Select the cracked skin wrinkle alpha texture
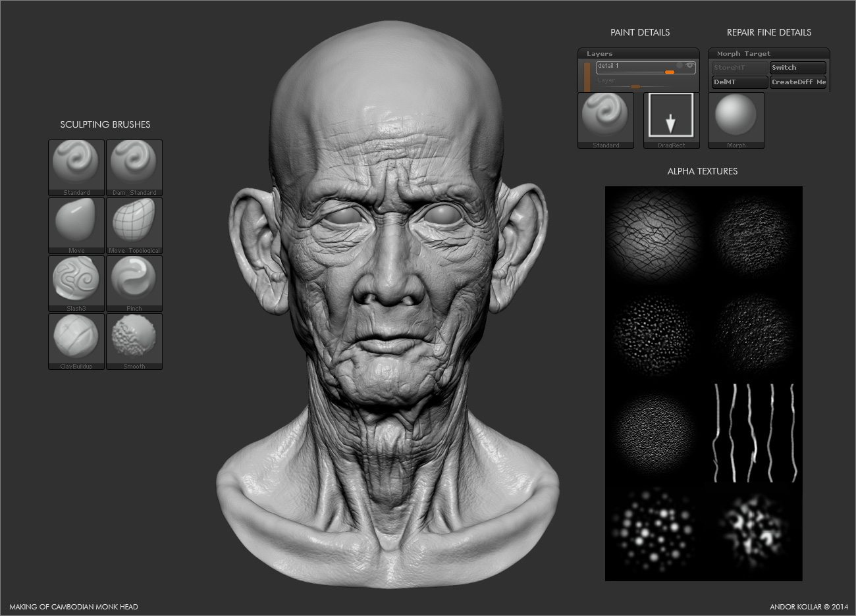 [655, 235]
